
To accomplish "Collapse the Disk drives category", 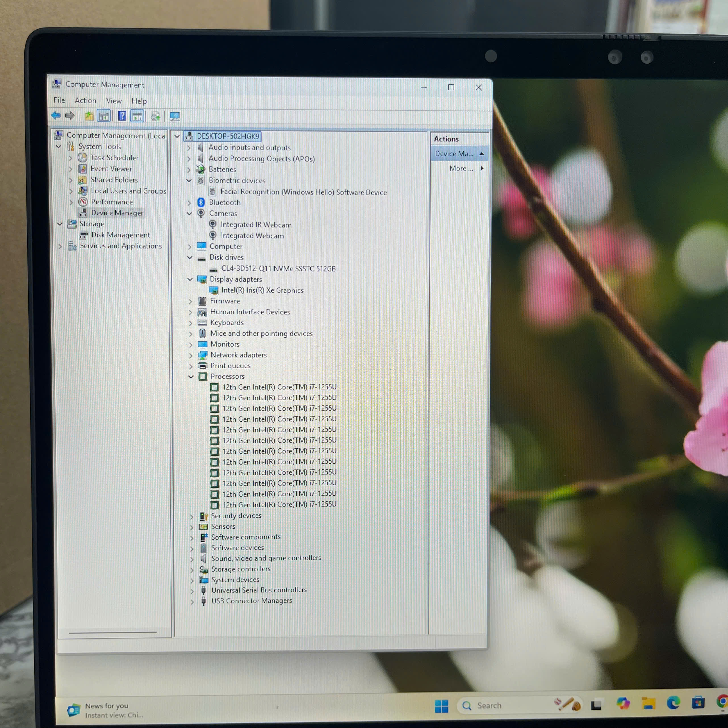I will [x=190, y=257].
